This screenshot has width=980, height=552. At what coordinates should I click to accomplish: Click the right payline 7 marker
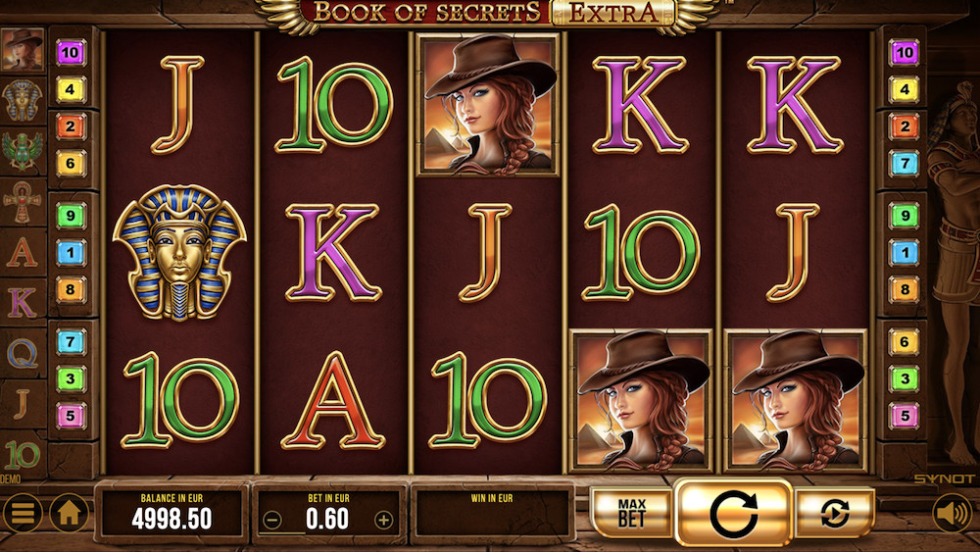[x=905, y=164]
